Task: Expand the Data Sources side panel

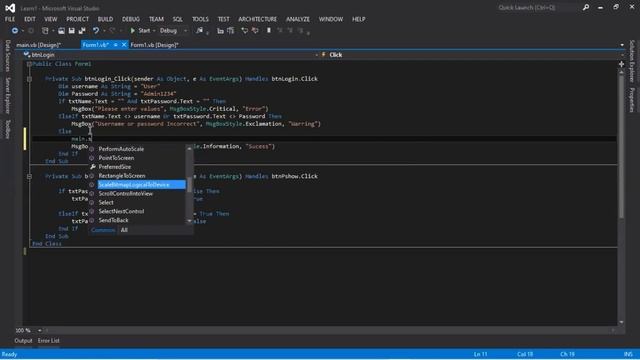Action: 7,56
